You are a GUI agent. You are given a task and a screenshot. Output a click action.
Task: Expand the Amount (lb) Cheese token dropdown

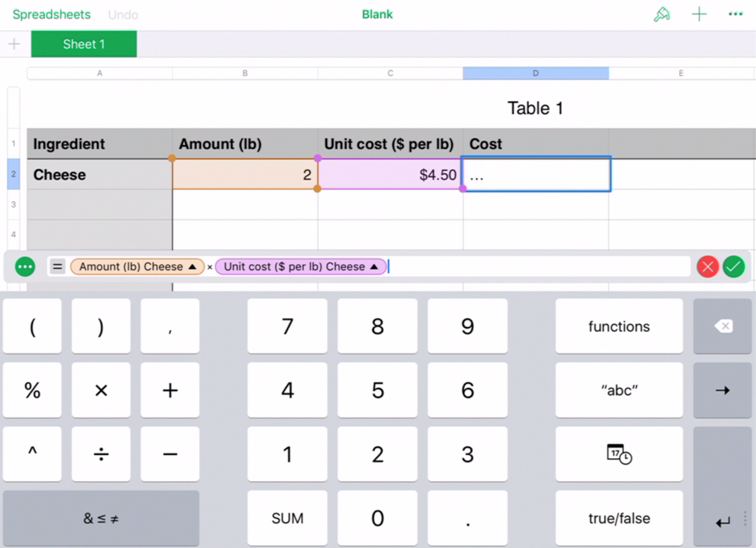[192, 267]
